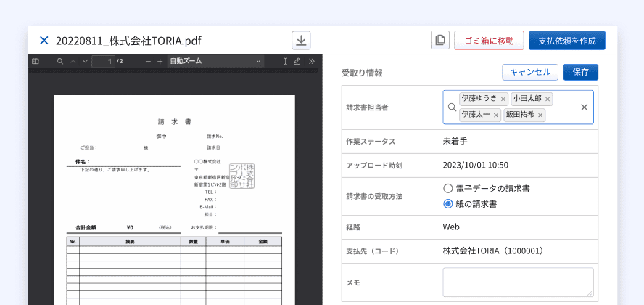This screenshot has height=305, width=644.
Task: Remove 小田太郎 from assignees
Action: click(547, 99)
